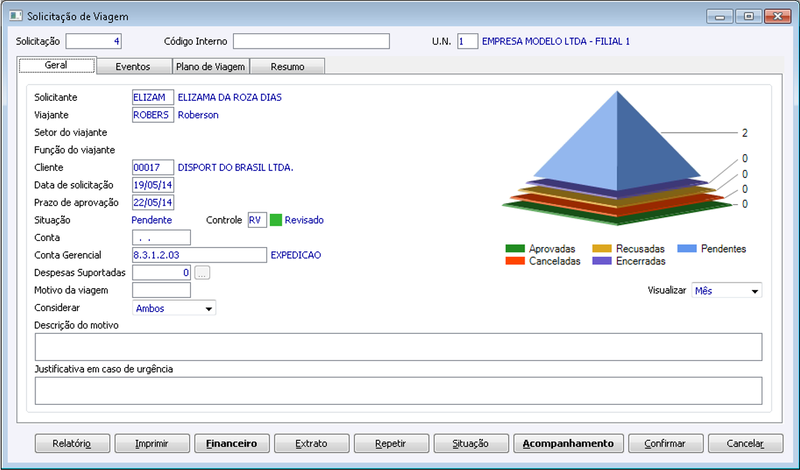
Task: Open the Despesas Suportadas lookup ellipsis button
Action: pyautogui.click(x=202, y=273)
